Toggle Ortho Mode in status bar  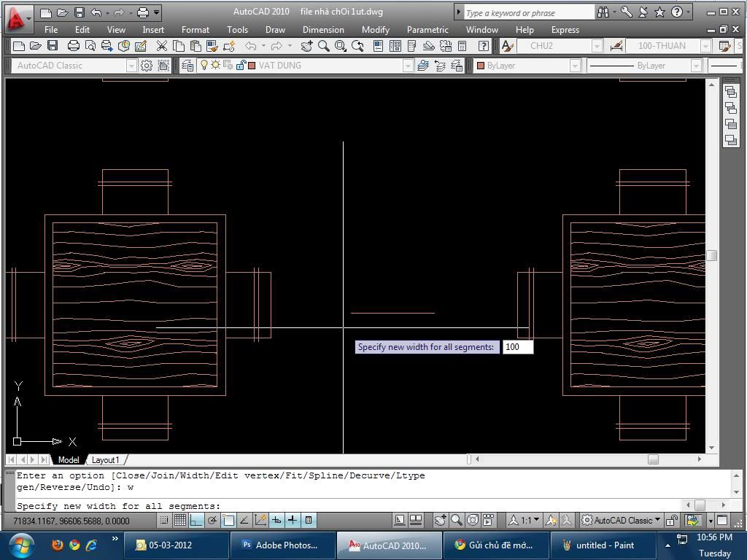coord(196,521)
